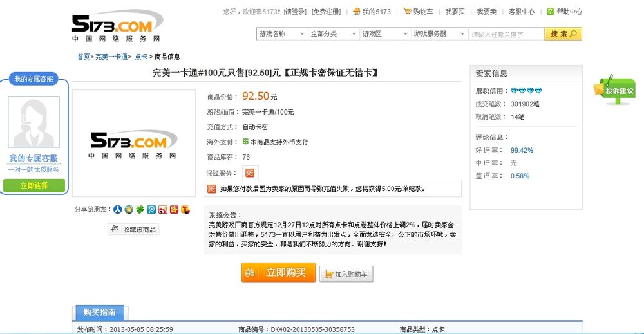Open 购物车 in the top bar
The width and height of the screenshot is (644, 334).
(418, 12)
